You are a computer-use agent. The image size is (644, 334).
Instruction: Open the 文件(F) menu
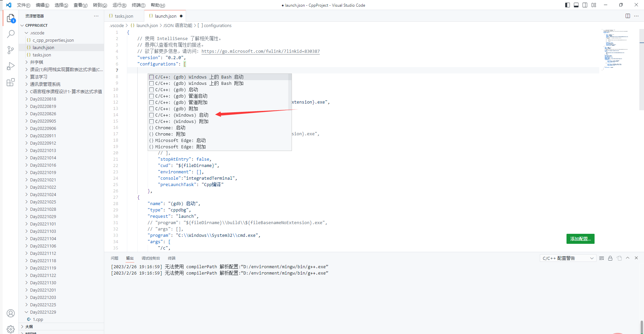[x=23, y=5]
